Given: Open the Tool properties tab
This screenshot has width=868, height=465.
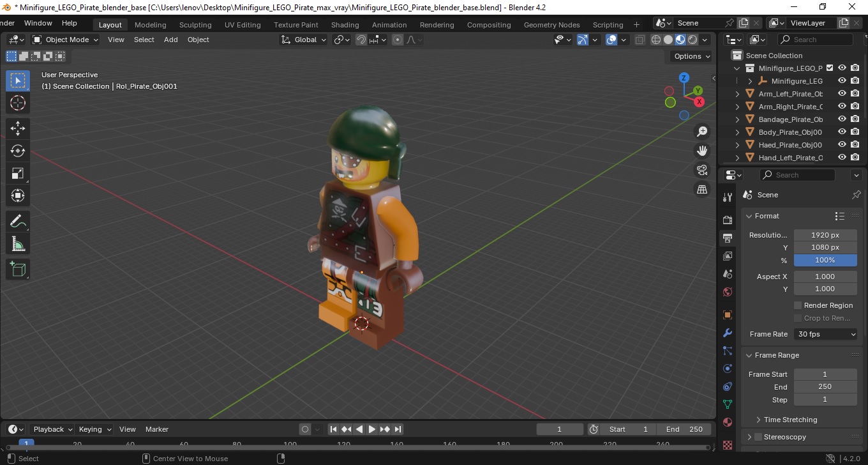Looking at the screenshot, I should [x=728, y=197].
